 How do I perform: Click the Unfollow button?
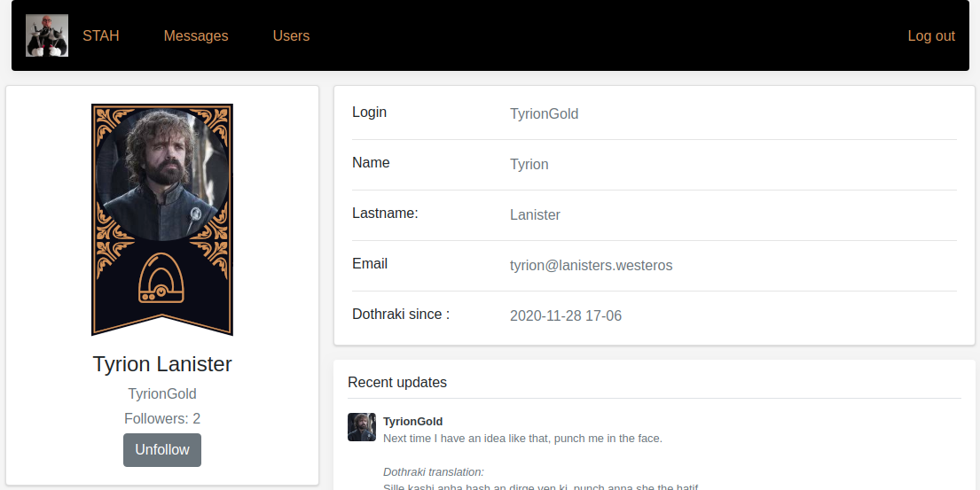[162, 449]
